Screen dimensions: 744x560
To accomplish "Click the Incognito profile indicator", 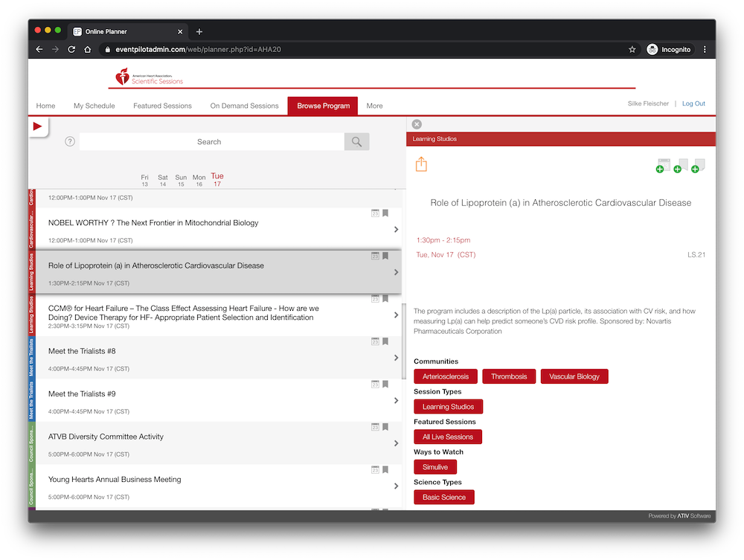I will (670, 49).
